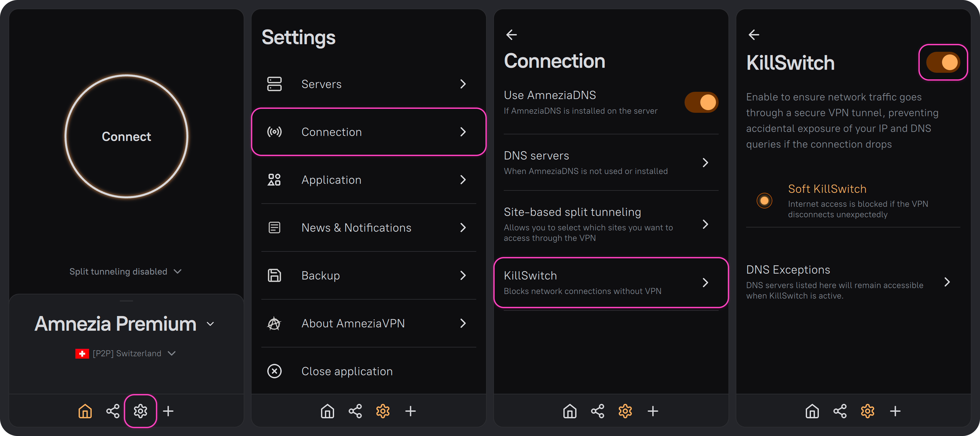Tap the plus icon on the Connect screen
This screenshot has width=980, height=436.
coord(168,411)
